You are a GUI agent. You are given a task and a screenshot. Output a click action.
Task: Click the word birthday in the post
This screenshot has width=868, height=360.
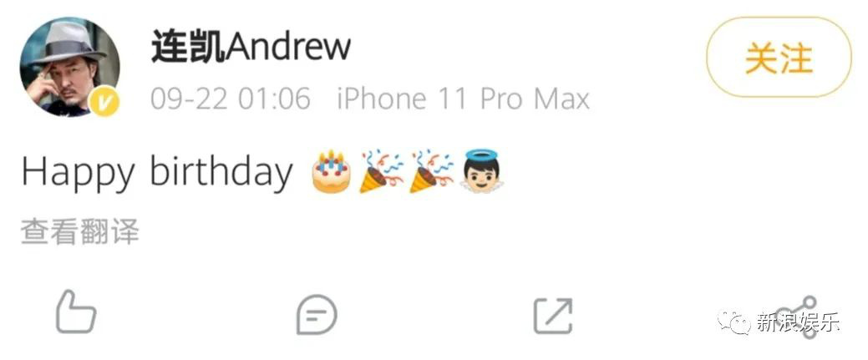click(221, 172)
